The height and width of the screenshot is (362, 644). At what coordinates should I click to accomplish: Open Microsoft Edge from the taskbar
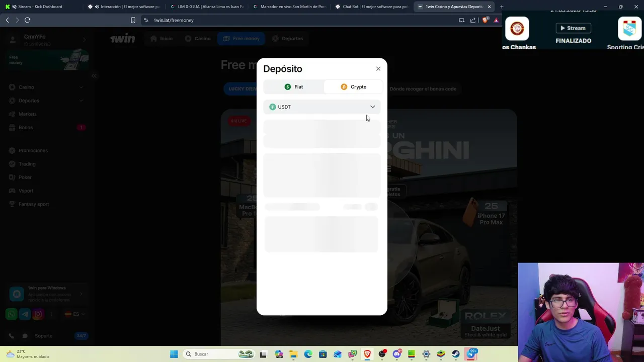(308, 354)
